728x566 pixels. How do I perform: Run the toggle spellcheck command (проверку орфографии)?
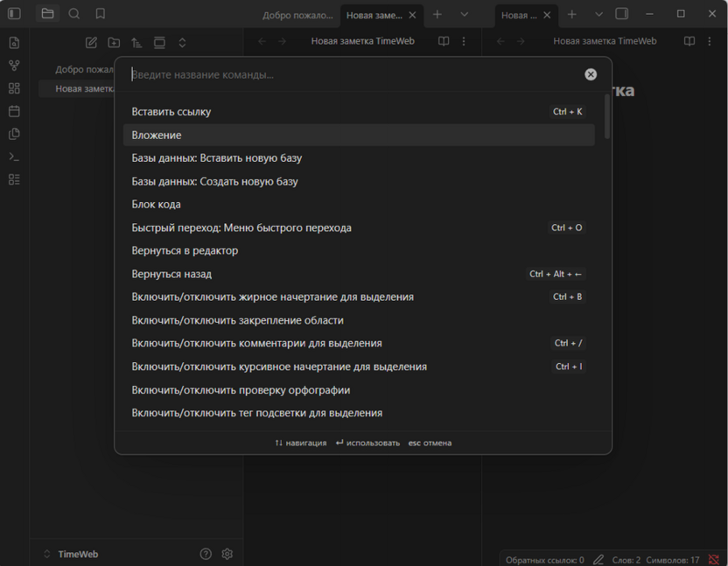tap(241, 390)
